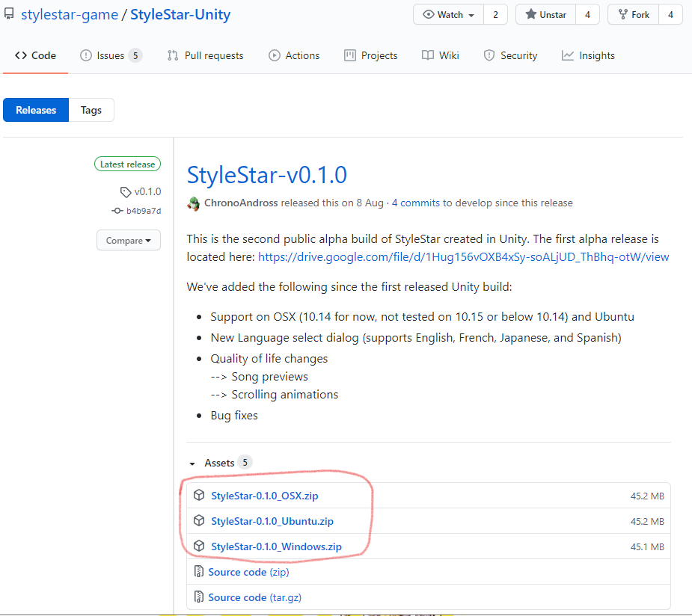
Task: Click the Issues circle-exclamation icon
Action: (x=85, y=55)
